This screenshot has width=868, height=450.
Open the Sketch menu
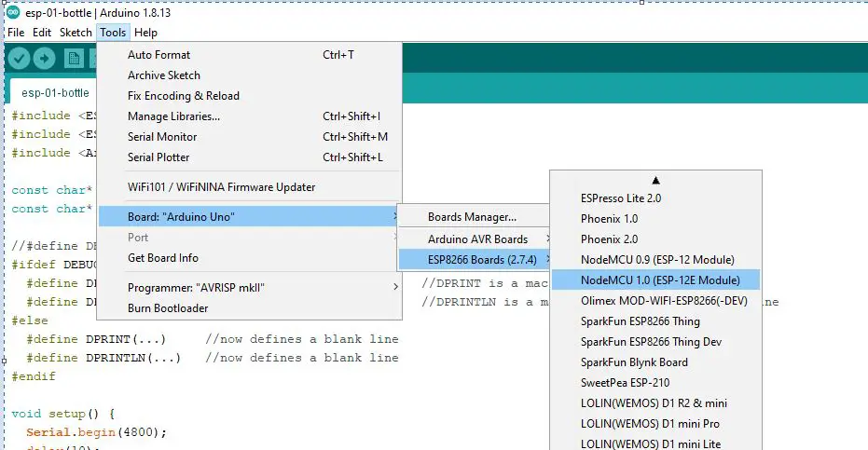[76, 33]
